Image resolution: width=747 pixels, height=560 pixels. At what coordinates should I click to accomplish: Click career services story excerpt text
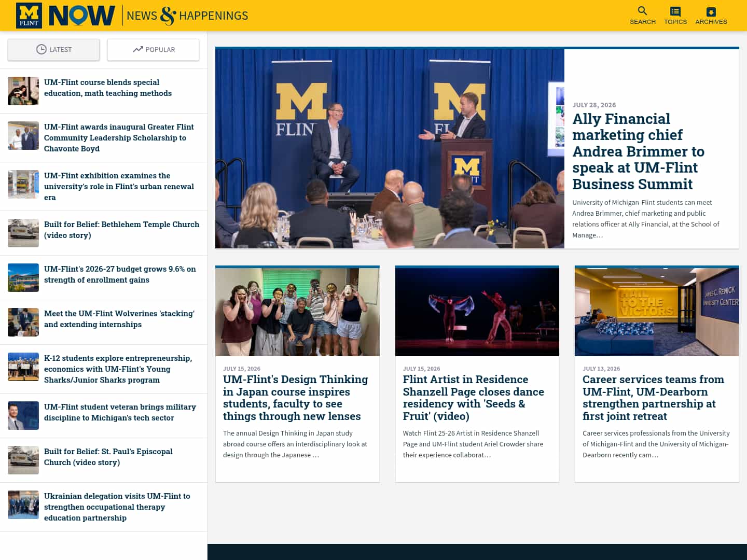pyautogui.click(x=656, y=444)
